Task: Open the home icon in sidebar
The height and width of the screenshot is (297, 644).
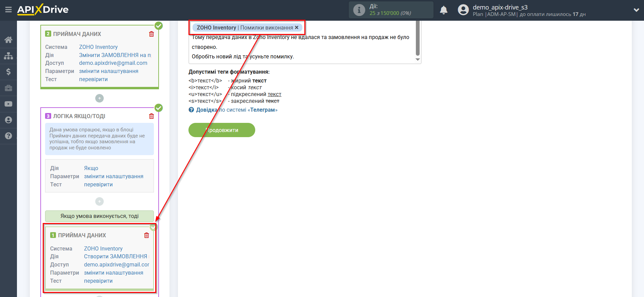Action: pyautogui.click(x=8, y=40)
